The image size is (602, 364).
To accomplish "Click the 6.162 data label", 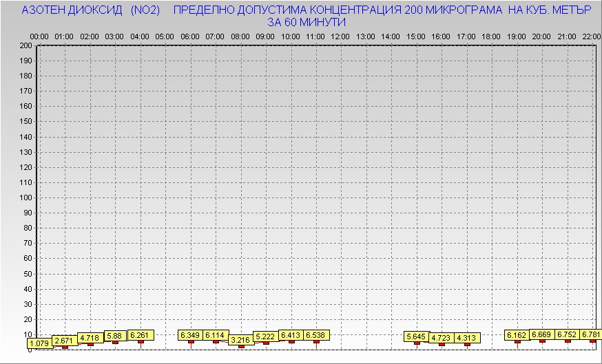I will pyautogui.click(x=517, y=335).
